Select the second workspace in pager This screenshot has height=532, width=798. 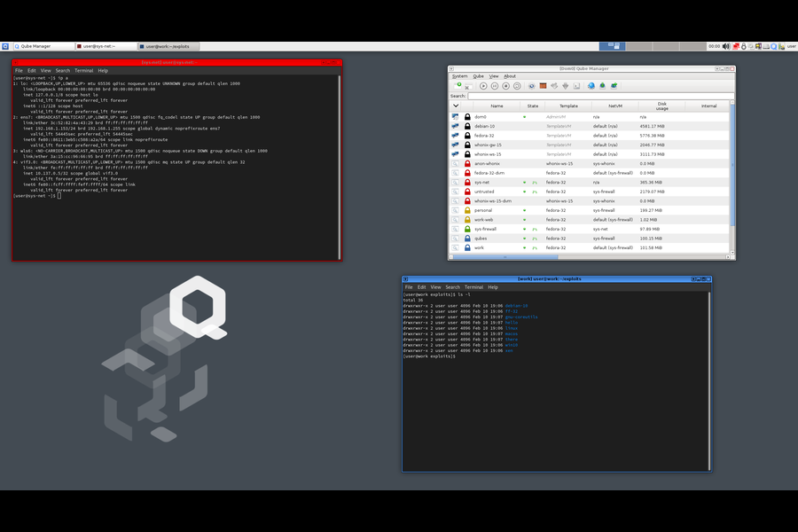(638, 46)
